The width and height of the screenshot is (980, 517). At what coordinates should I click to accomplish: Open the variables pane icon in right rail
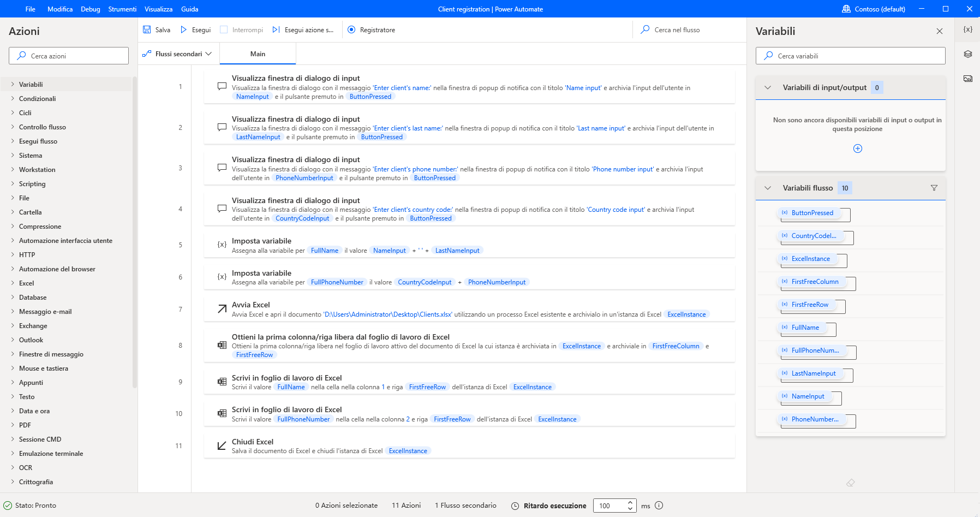(968, 29)
